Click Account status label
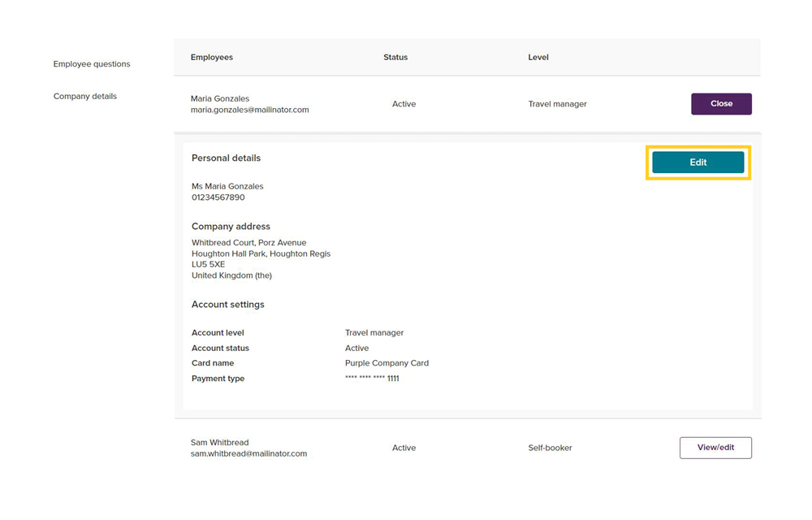The width and height of the screenshot is (812, 520). click(220, 348)
